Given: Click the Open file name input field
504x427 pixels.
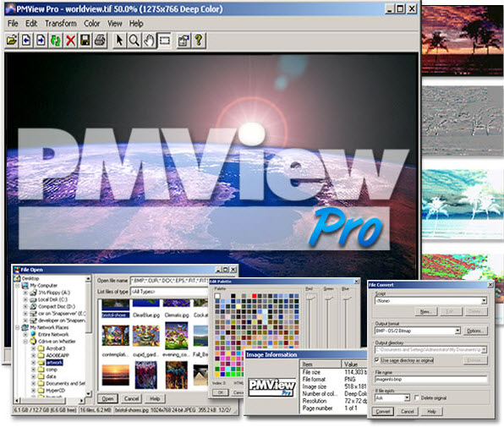Looking at the screenshot, I should [169, 281].
